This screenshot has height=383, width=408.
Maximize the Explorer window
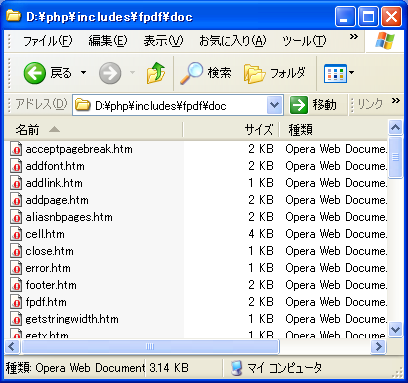[368, 16]
